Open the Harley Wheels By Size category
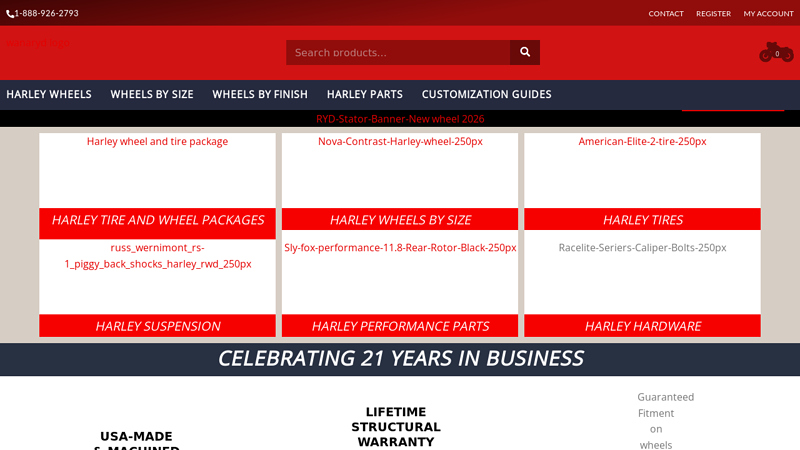Image resolution: width=800 pixels, height=450 pixels. coord(400,220)
